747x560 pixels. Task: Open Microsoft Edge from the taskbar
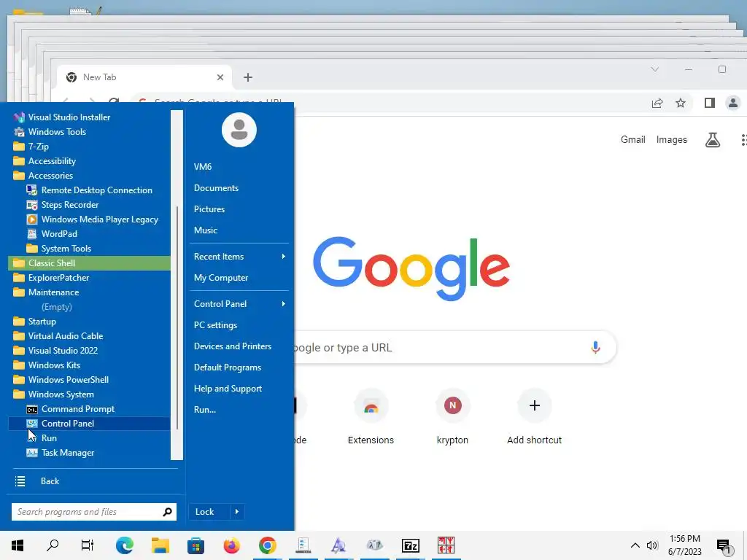point(124,545)
